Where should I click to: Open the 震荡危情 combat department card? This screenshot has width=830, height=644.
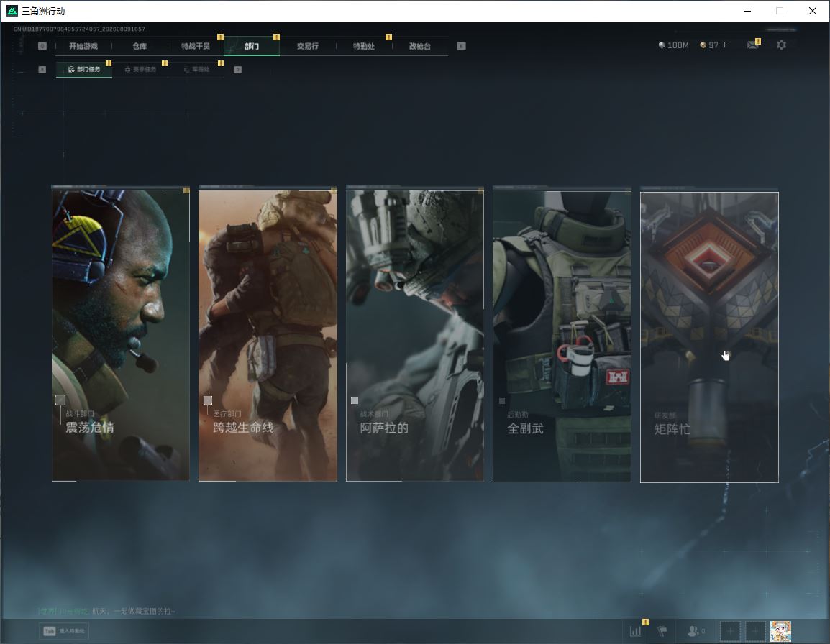[120, 335]
